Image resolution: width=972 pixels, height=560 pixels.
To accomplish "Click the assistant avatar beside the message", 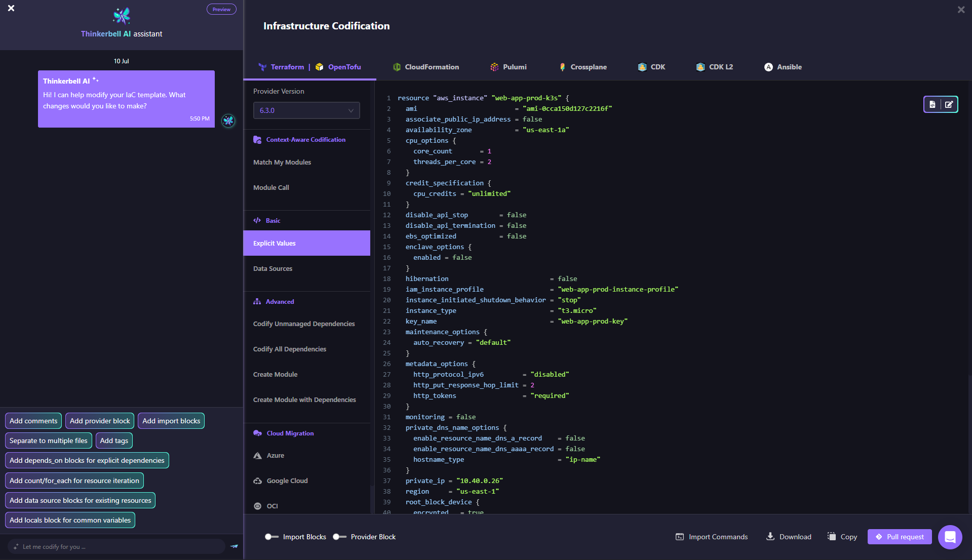I will point(228,121).
